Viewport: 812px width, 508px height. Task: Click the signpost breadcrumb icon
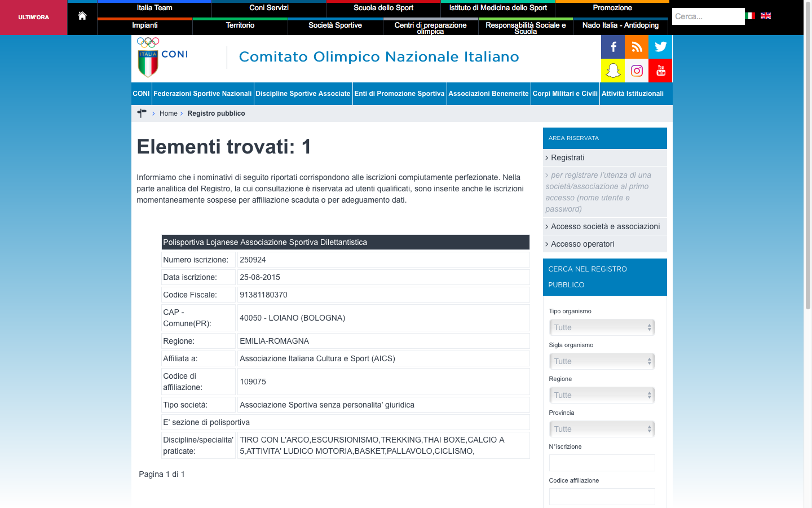point(142,113)
